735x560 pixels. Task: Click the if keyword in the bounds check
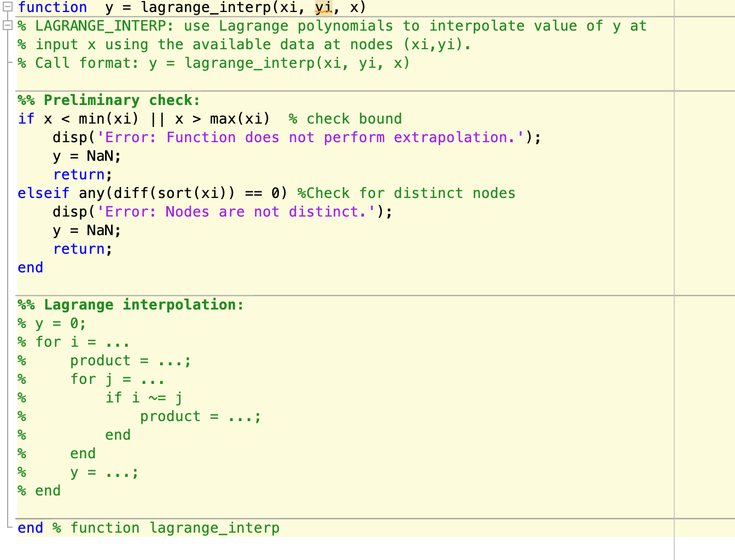(x=25, y=119)
